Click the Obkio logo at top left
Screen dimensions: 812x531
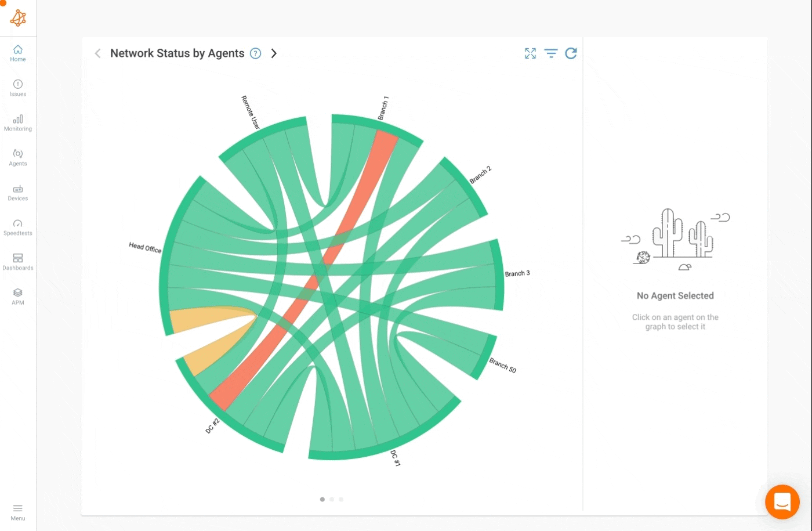pos(18,18)
